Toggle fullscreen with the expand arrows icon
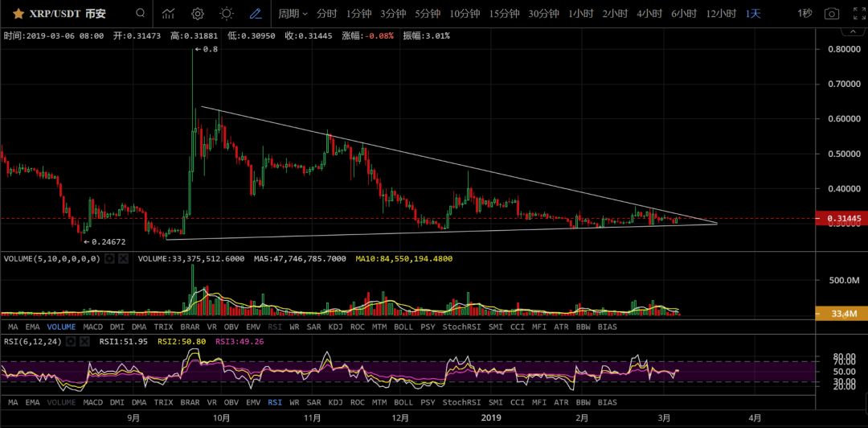 pyautogui.click(x=861, y=14)
